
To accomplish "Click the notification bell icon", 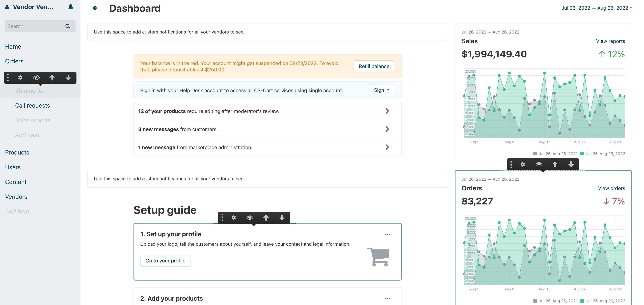I will [x=71, y=7].
